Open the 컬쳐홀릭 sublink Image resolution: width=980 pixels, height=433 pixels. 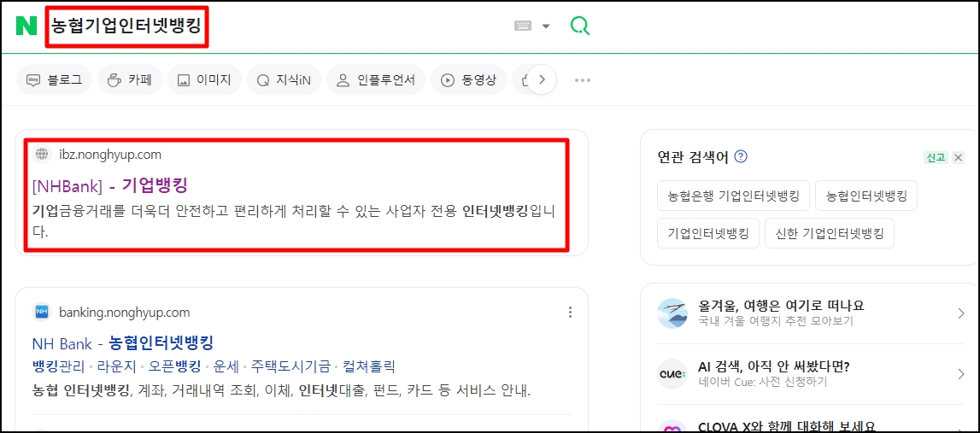[x=369, y=366]
